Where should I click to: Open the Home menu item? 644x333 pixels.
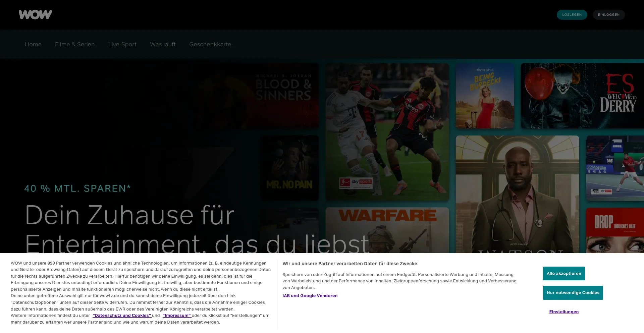coord(33,44)
